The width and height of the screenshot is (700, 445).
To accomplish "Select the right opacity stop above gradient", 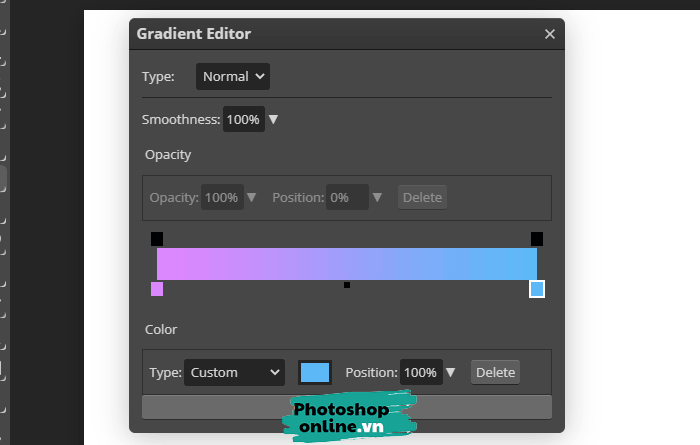I will click(537, 239).
